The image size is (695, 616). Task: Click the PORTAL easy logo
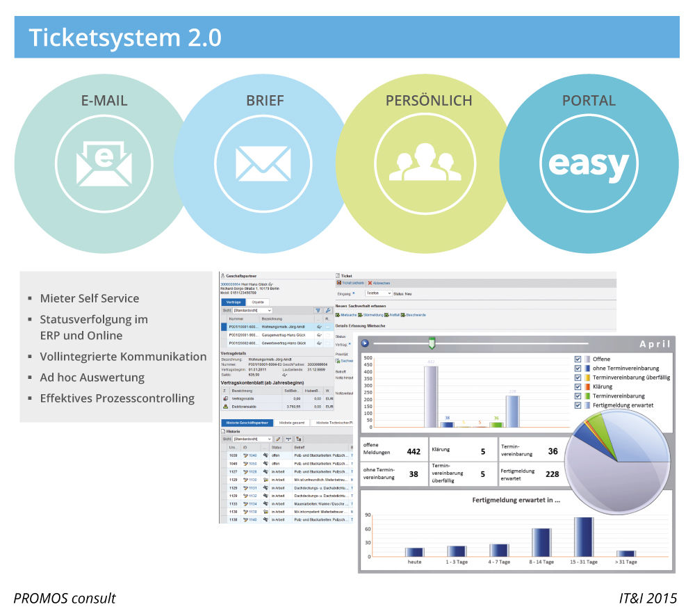click(x=588, y=164)
